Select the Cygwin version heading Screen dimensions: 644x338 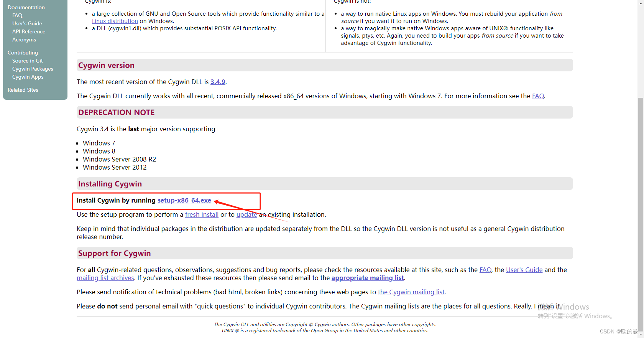point(106,65)
